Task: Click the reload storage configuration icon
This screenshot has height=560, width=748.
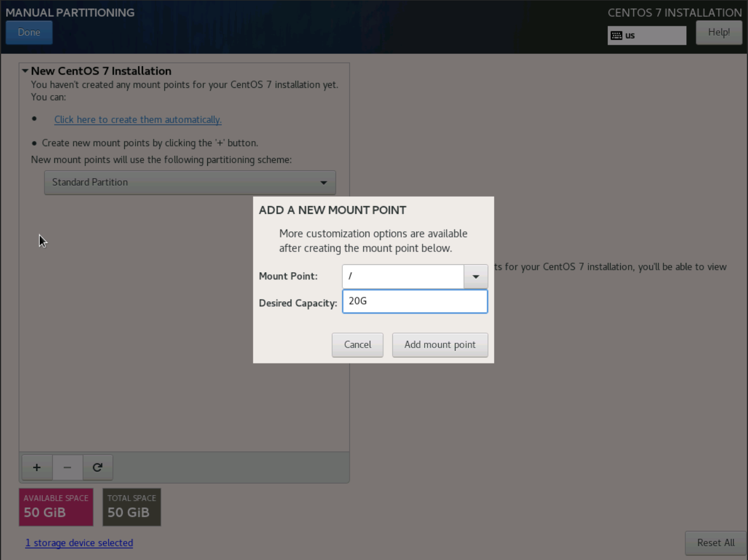Action: [97, 467]
